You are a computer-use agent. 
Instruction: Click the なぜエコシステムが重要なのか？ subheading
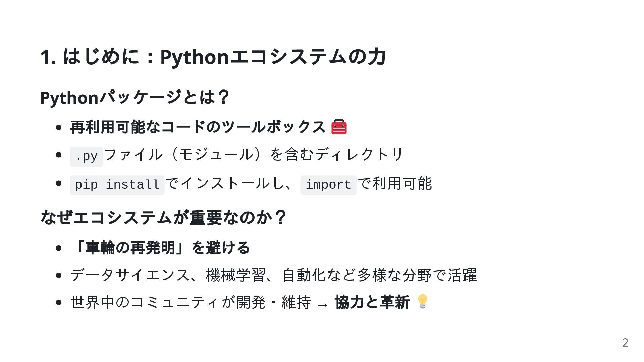(163, 217)
